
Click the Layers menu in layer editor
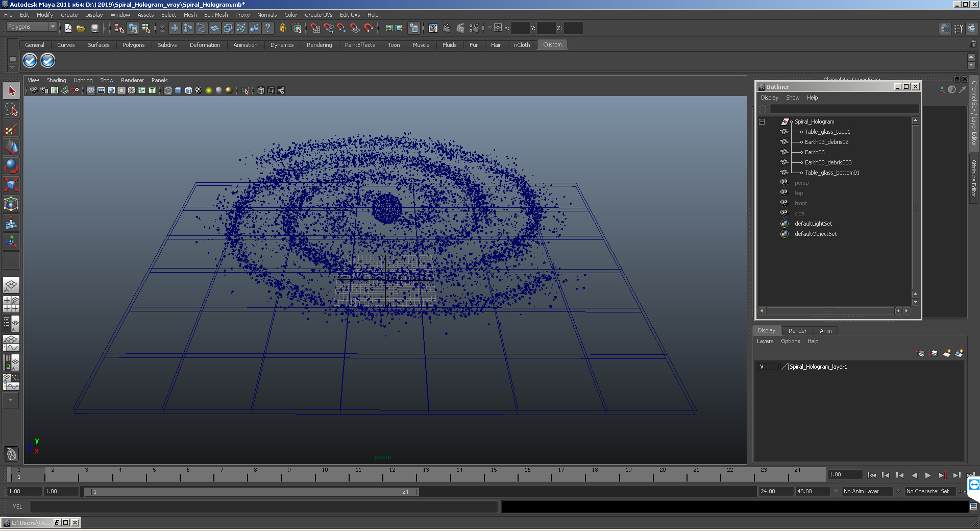[765, 341]
